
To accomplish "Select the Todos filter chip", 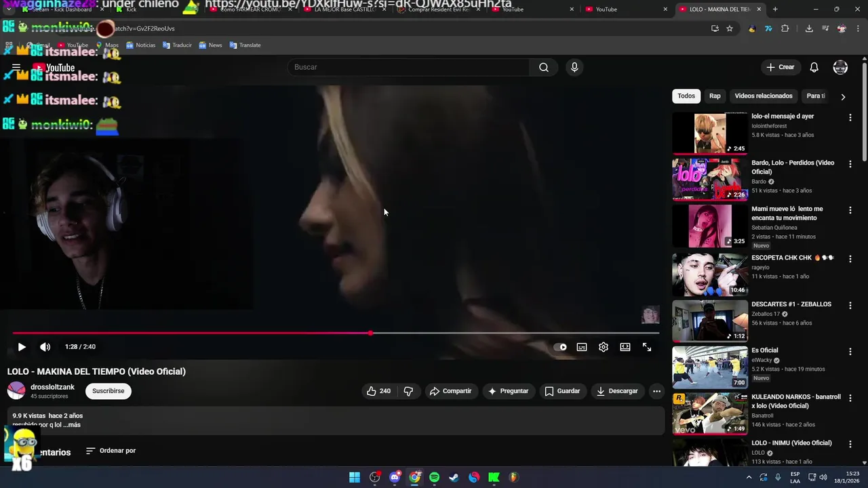I will coord(686,96).
